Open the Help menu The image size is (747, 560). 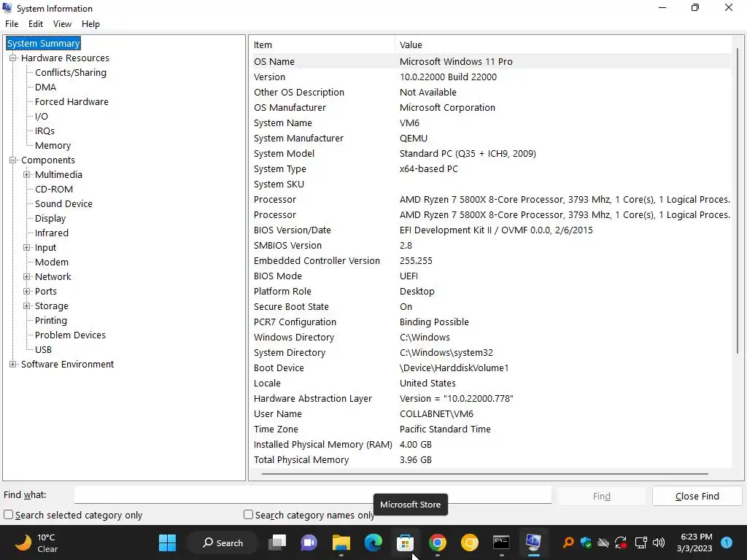pyautogui.click(x=90, y=24)
